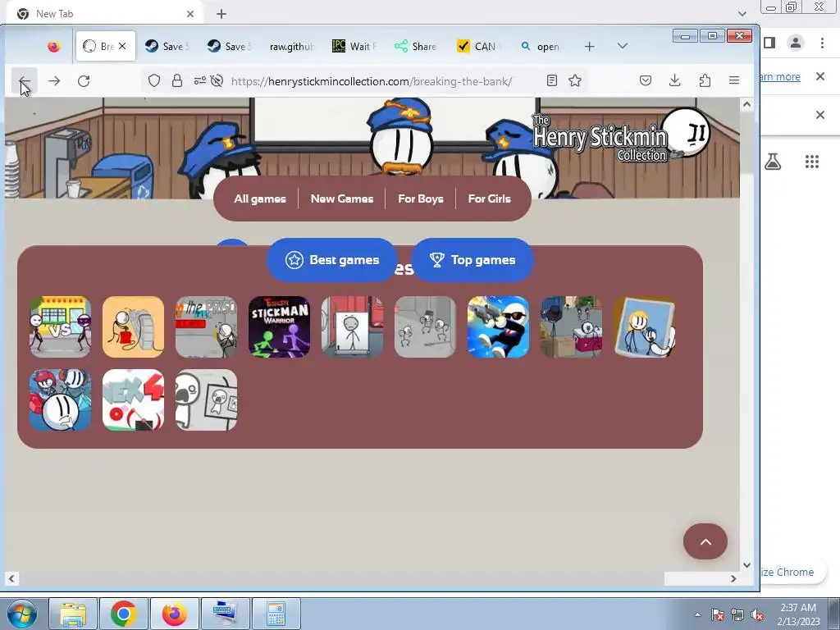Click vertical scrollbar up arrow
840x630 pixels.
point(746,104)
